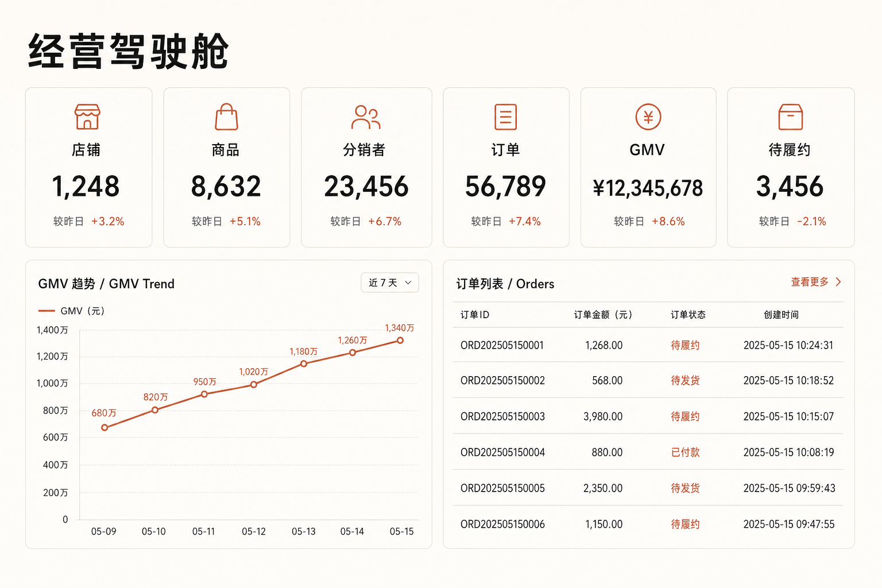Viewport: 882px width, 588px height.
Task: Click the 订单状态 column header
Action: tap(688, 315)
